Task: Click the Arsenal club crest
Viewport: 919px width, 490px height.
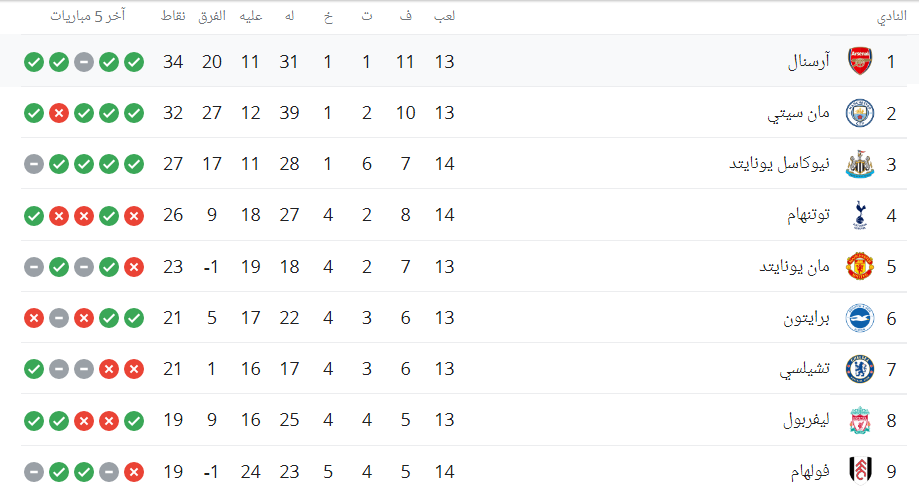Action: [x=859, y=62]
